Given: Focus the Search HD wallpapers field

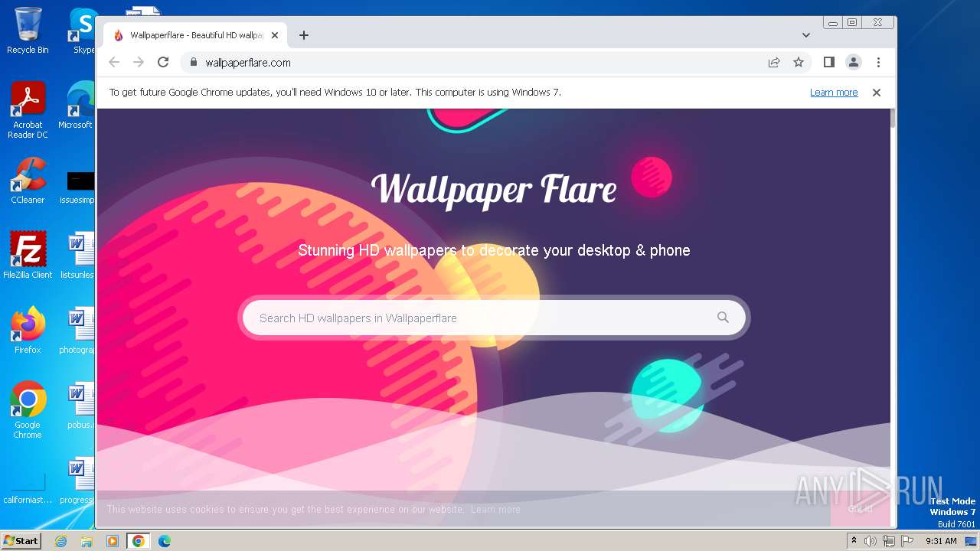Looking at the screenshot, I should (494, 318).
